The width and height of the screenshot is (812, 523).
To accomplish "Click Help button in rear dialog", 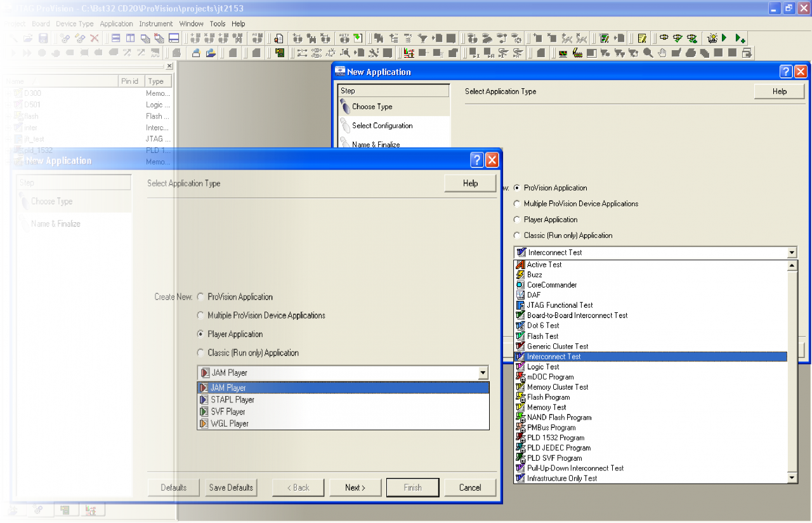I will point(780,91).
